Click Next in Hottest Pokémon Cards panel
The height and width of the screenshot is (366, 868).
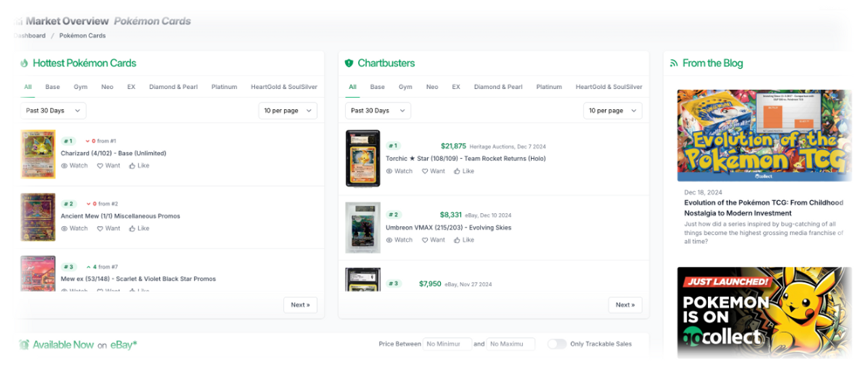[x=300, y=305]
